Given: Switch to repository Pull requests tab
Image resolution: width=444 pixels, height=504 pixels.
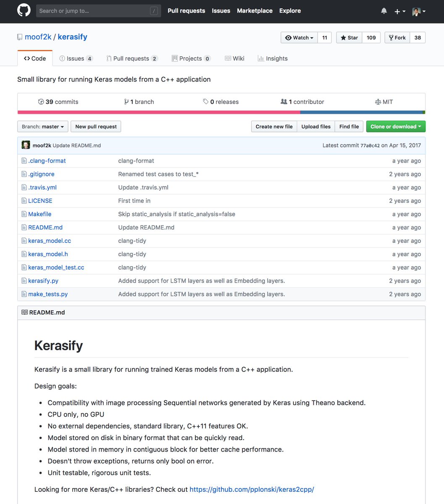Looking at the screenshot, I should point(132,58).
